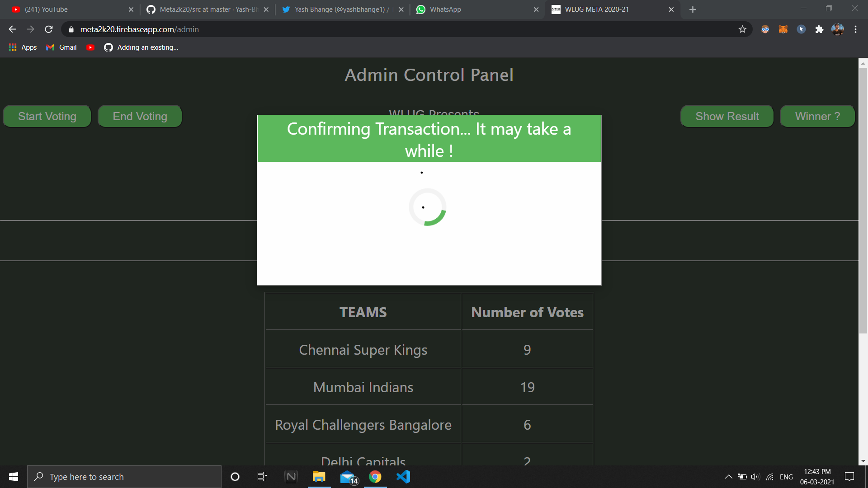Screen dimensions: 868x488
Task: Reload the admin page
Action: (49, 29)
